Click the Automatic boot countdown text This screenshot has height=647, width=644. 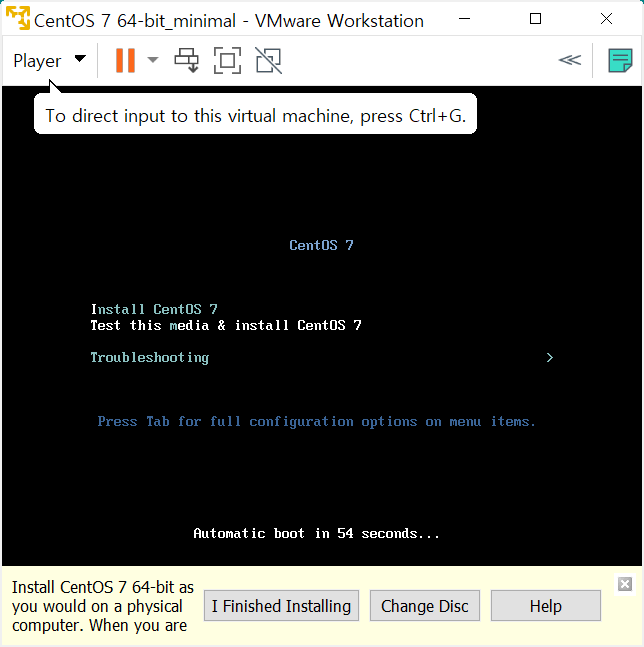(x=316, y=534)
